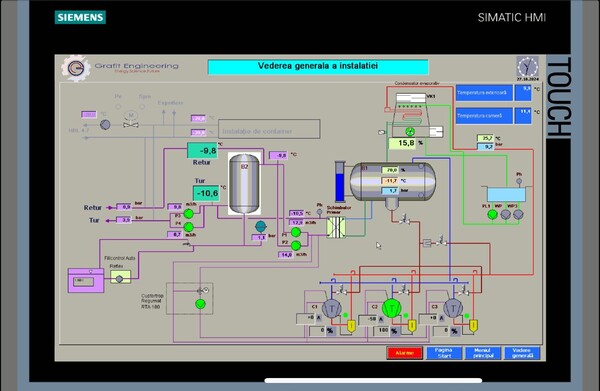Open the pink Fillcontrol Auto unit

pyautogui.click(x=86, y=280)
